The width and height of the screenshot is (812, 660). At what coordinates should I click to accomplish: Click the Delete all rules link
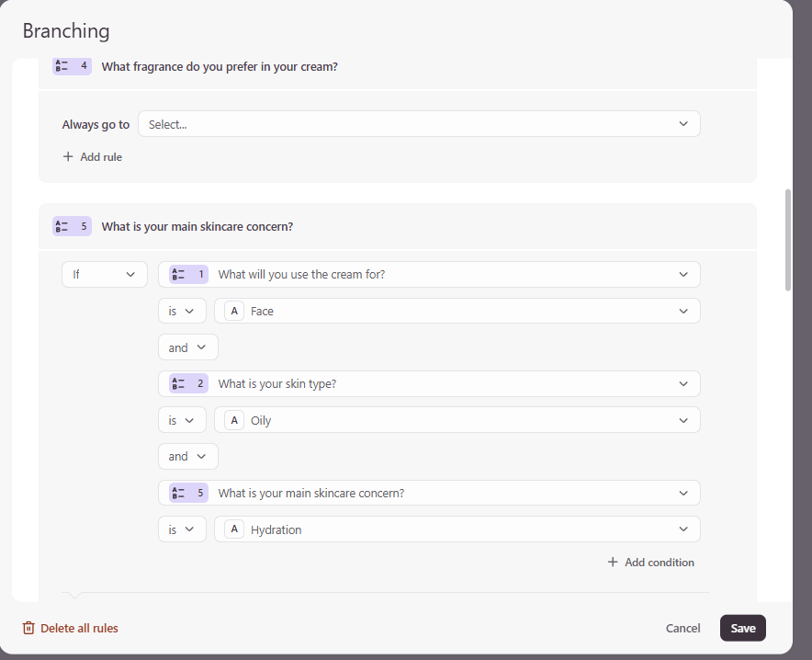[x=79, y=628]
